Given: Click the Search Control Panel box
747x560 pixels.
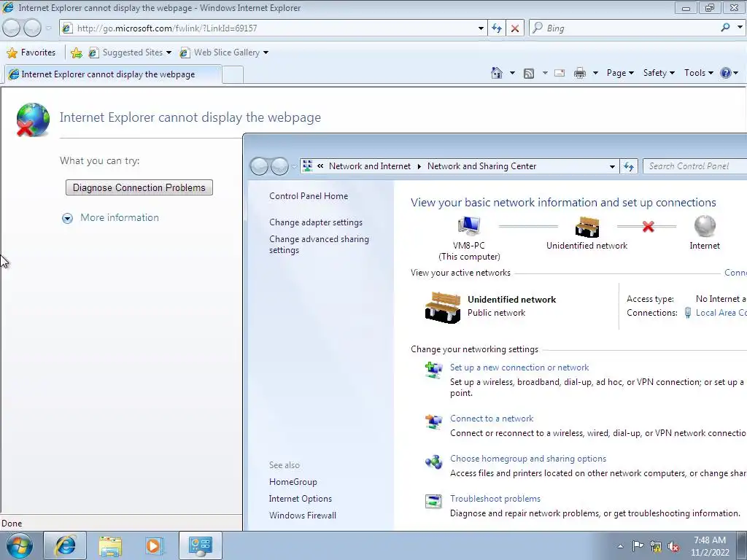Looking at the screenshot, I should coord(694,166).
